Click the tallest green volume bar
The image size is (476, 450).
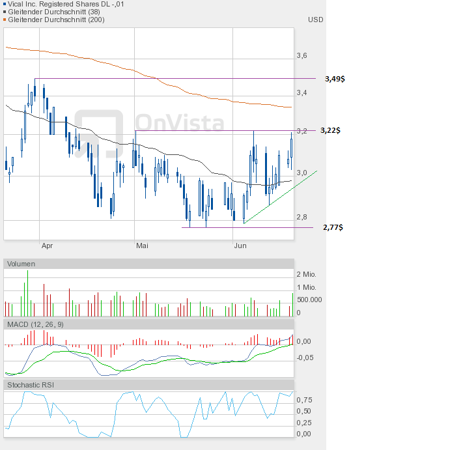tap(27, 293)
